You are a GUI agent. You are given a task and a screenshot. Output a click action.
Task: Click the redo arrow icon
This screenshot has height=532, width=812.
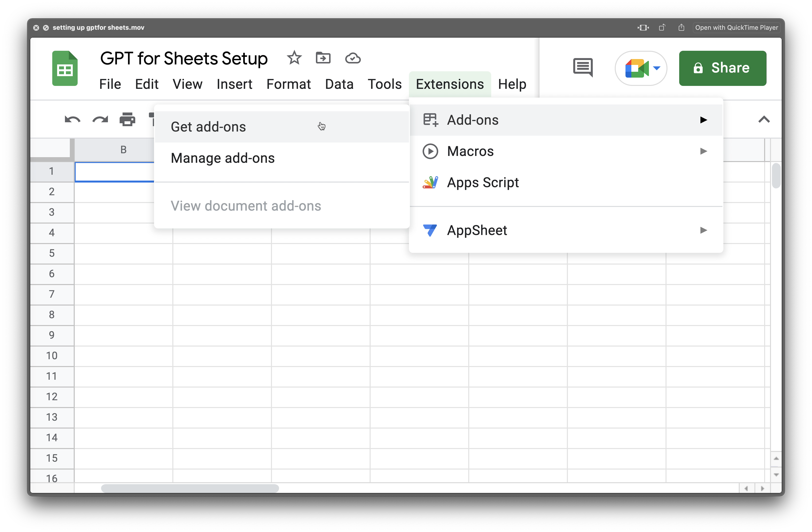click(100, 120)
